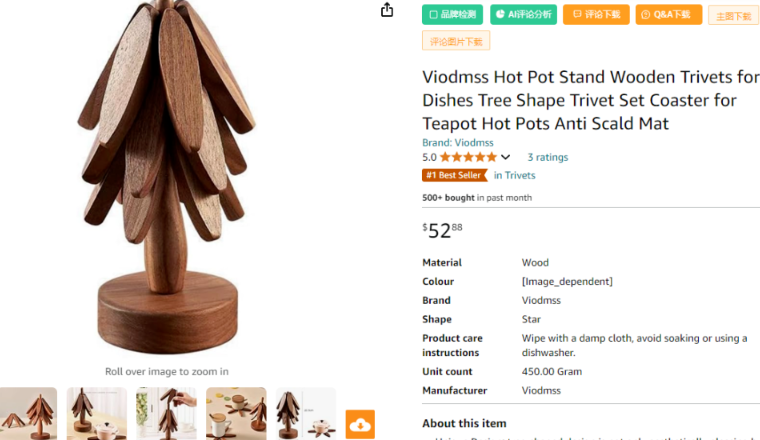Select the thumbnail with tree and white teapot

97,414
